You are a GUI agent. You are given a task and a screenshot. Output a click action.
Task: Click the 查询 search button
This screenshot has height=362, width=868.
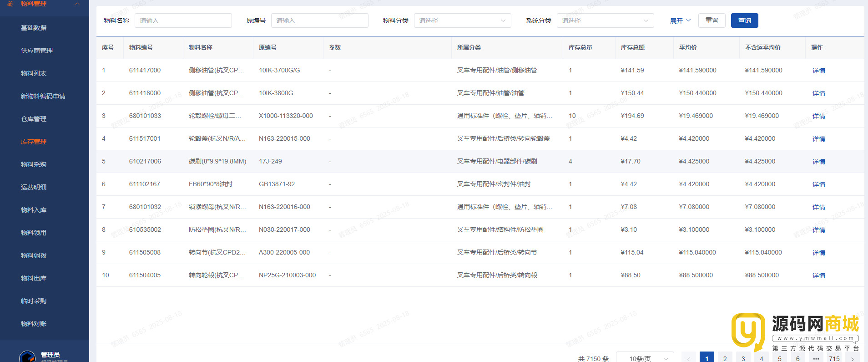click(x=744, y=20)
